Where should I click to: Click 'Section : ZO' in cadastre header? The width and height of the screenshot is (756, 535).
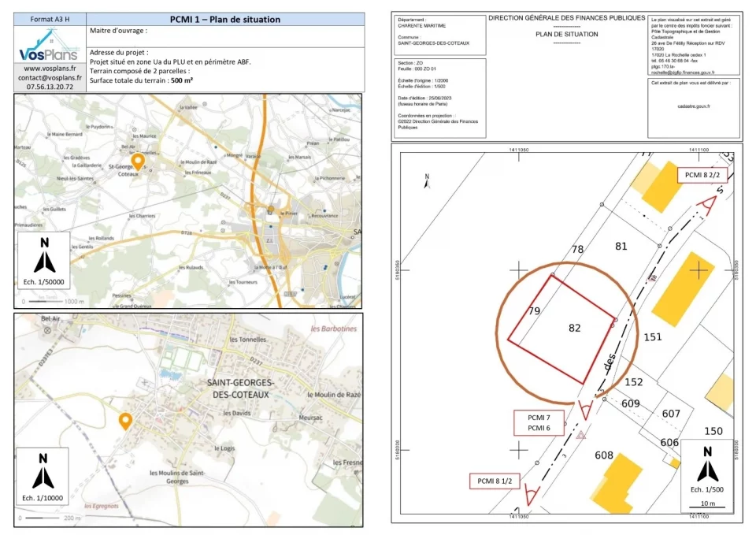pyautogui.click(x=409, y=63)
